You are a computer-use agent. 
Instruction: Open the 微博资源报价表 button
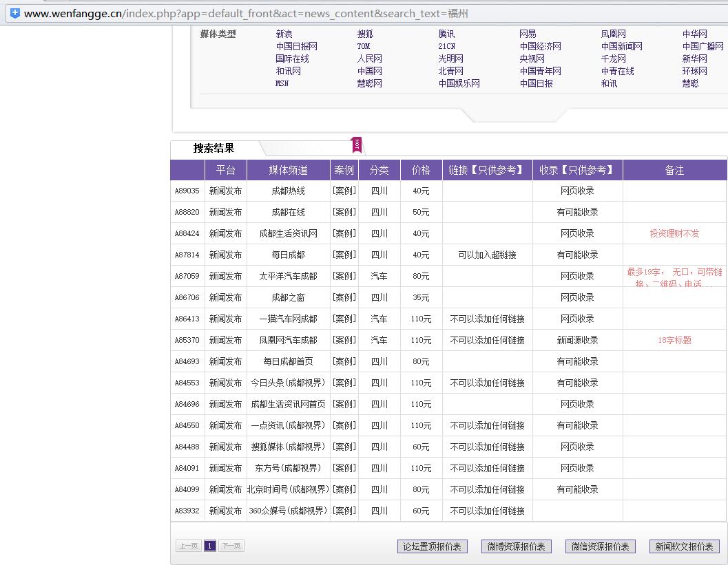click(517, 546)
